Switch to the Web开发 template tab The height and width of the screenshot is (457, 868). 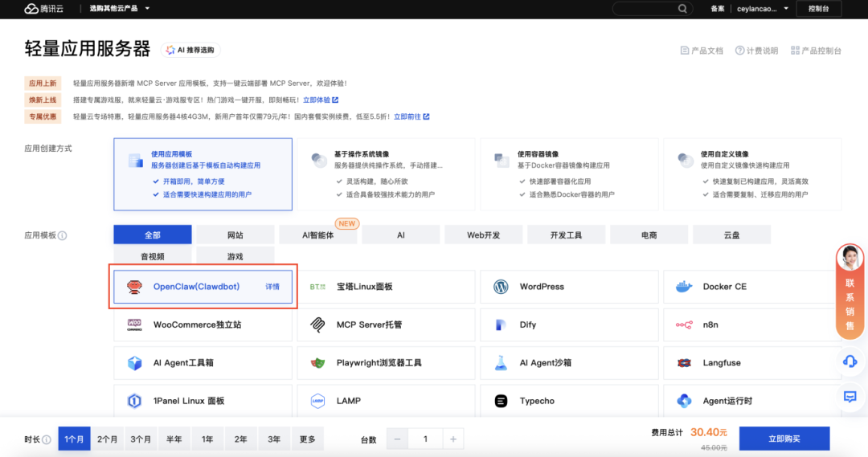pyautogui.click(x=483, y=235)
